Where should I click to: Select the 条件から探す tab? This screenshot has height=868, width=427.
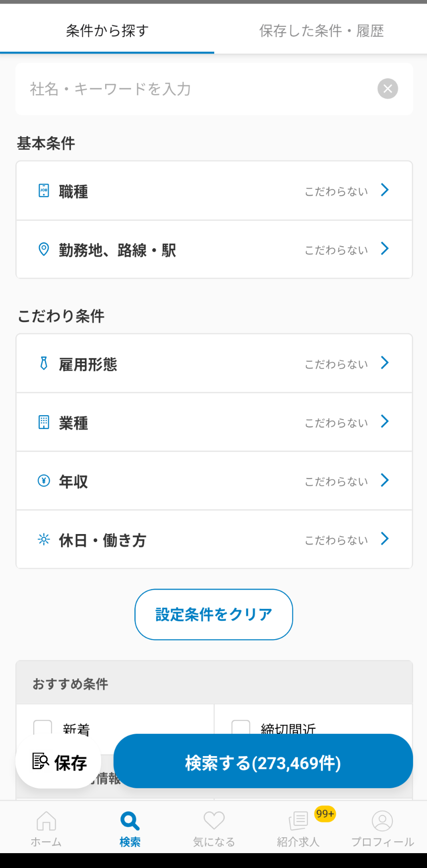107,31
